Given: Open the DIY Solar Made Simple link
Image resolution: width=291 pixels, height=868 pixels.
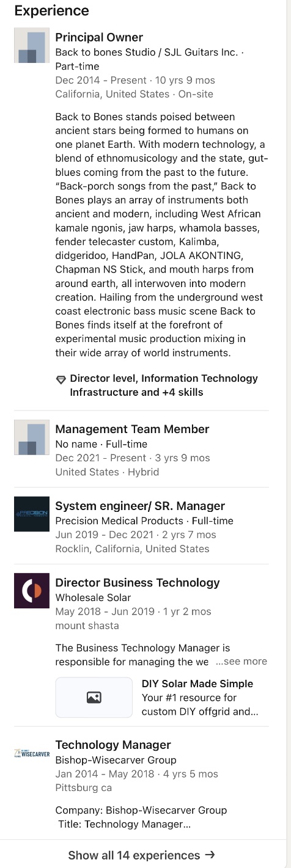Looking at the screenshot, I should coord(197,684).
